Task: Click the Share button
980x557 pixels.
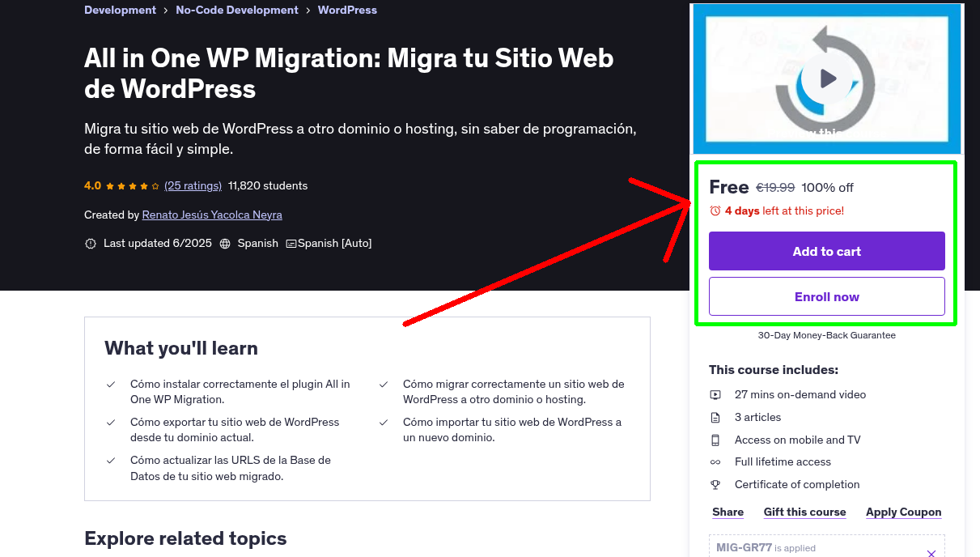Action: point(728,512)
